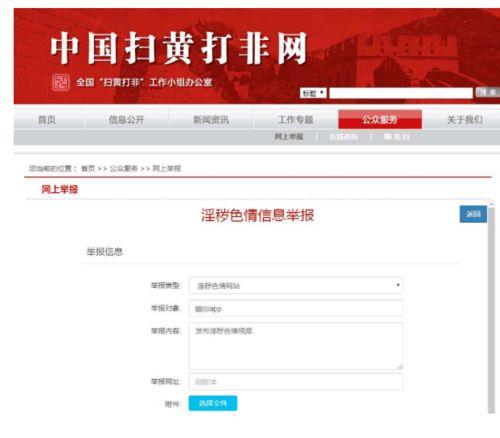Click the 举报对象 input field
500x438 pixels.
(296, 308)
